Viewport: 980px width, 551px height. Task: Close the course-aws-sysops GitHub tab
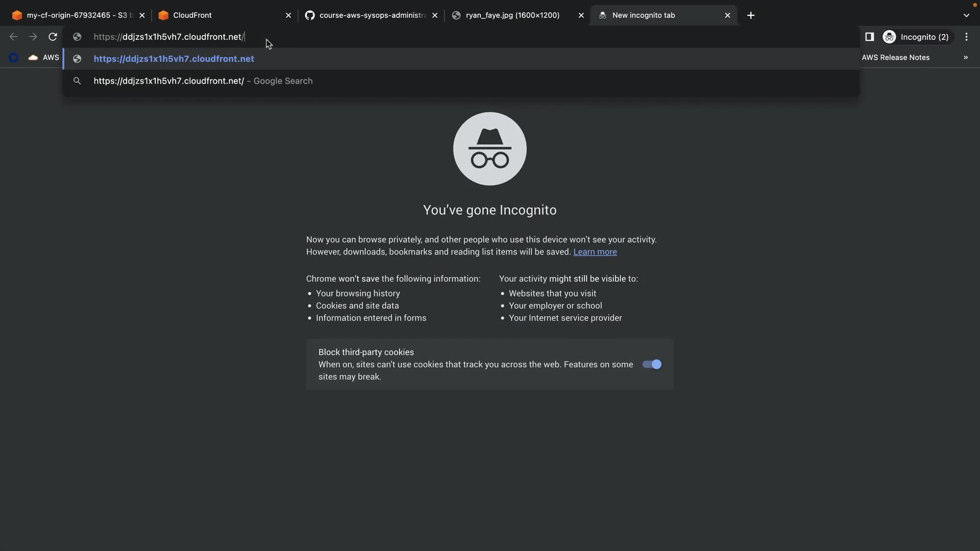[434, 15]
